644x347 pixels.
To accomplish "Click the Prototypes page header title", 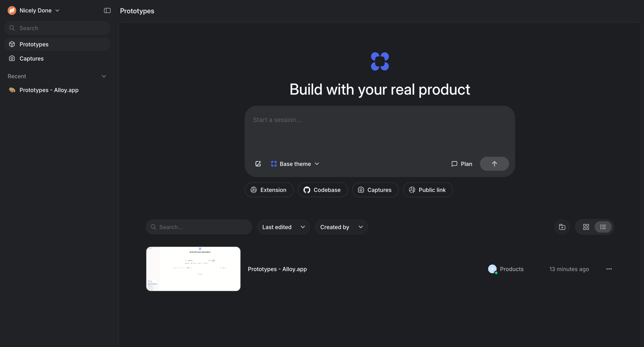I will [137, 11].
